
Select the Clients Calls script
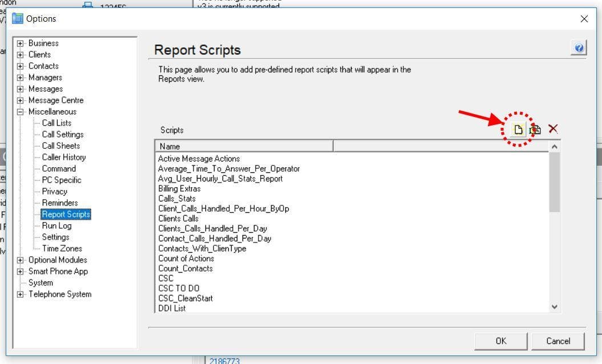click(x=179, y=219)
